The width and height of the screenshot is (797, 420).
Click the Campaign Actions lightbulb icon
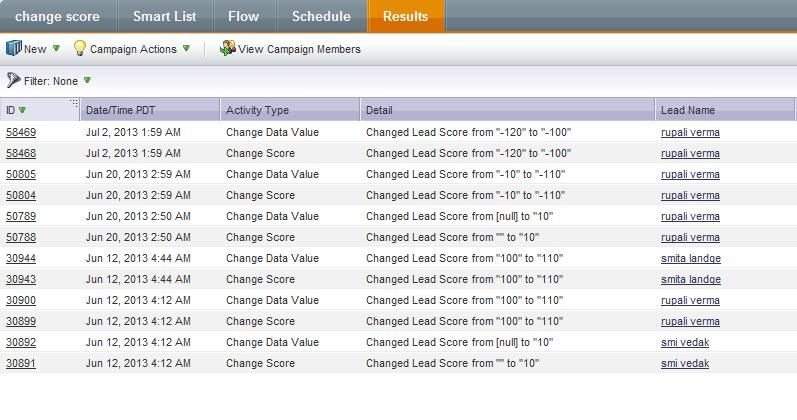pos(80,48)
